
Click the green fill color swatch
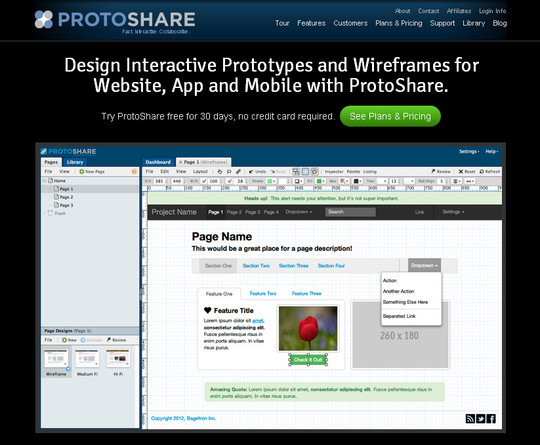point(319,181)
